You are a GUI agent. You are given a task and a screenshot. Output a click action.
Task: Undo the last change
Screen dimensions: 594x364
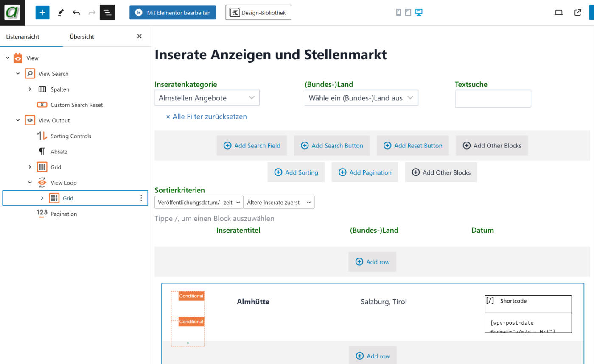pos(76,13)
